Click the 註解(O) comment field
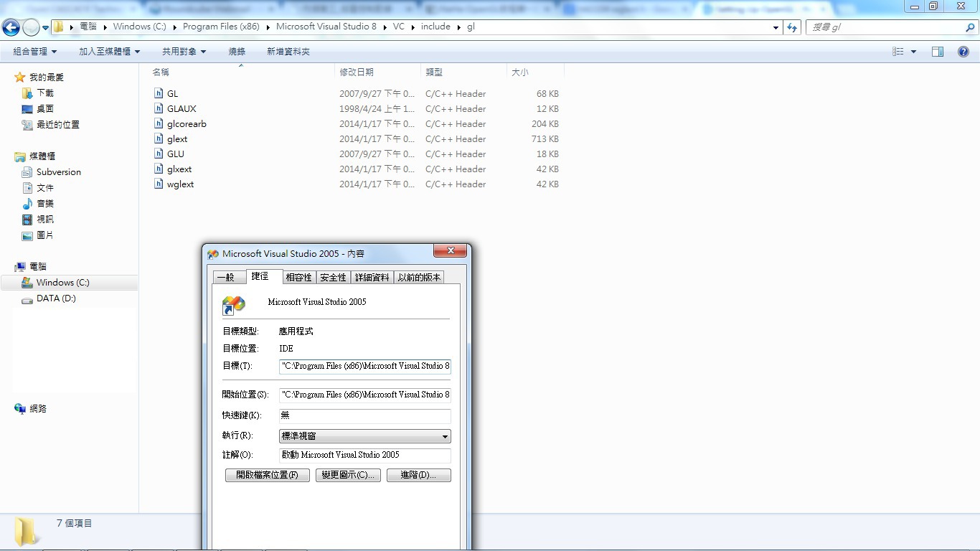Image resolution: width=980 pixels, height=551 pixels. pyautogui.click(x=365, y=455)
